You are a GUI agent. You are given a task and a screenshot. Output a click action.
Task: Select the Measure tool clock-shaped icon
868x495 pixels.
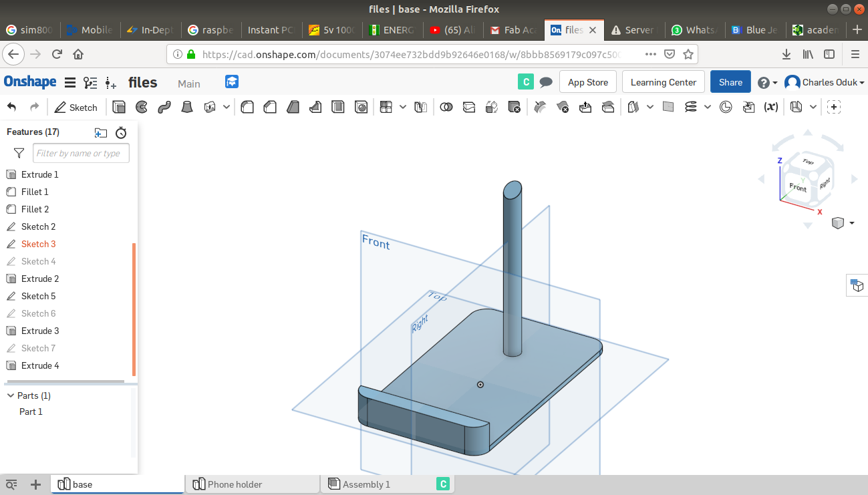click(x=726, y=107)
